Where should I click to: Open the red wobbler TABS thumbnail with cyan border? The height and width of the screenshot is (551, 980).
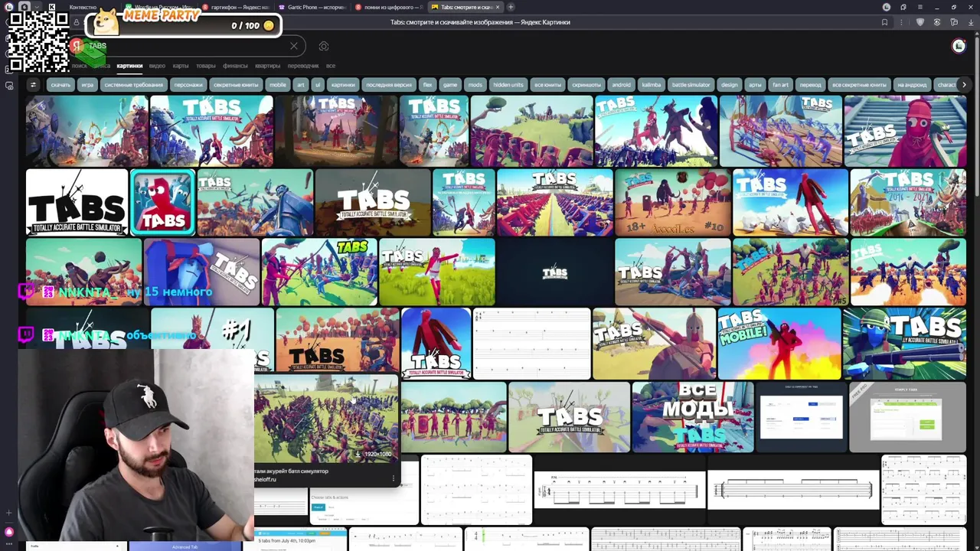(x=162, y=202)
